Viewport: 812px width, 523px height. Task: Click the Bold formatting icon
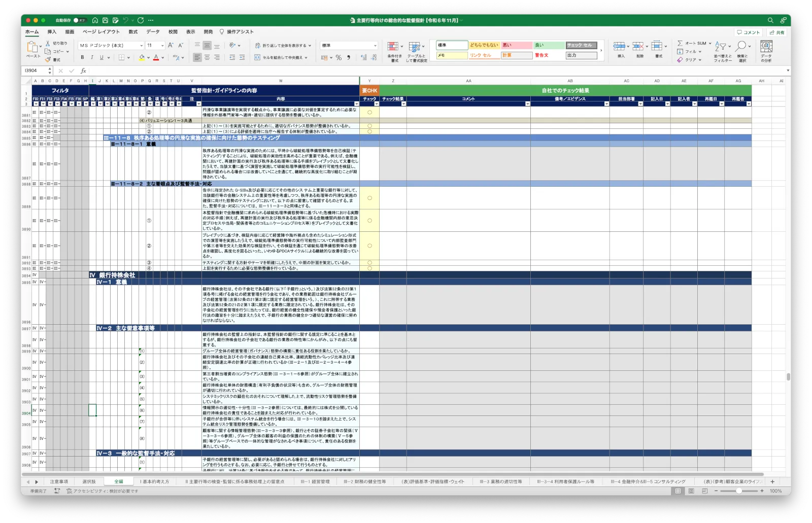point(82,58)
